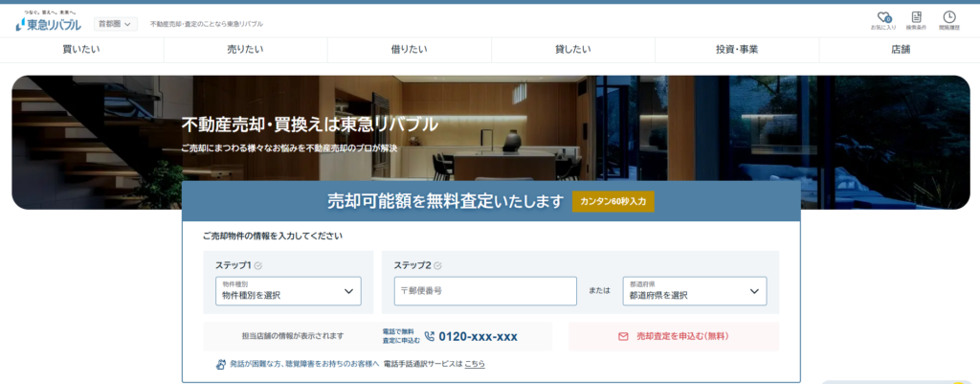This screenshot has width=980, height=384.
Task: Click the phone icon beside 0120-xxx-xxx
Action: [429, 336]
